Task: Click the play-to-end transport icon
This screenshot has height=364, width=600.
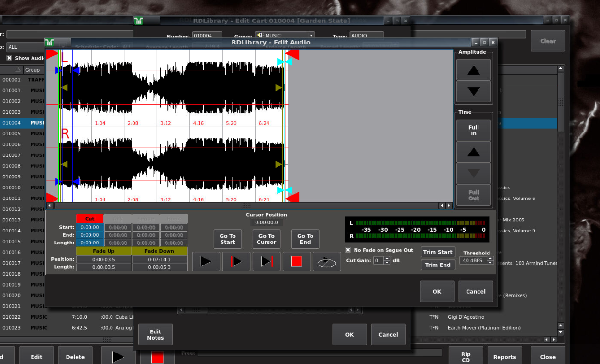Action: pos(267,261)
